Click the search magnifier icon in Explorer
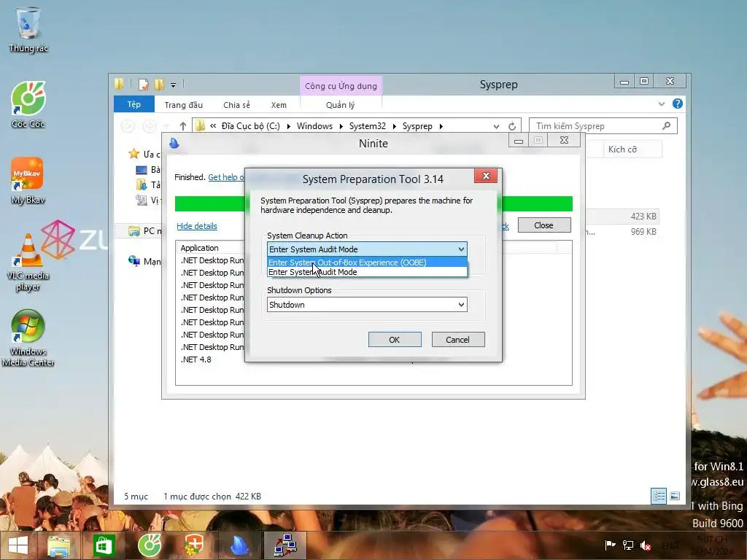 point(667,125)
